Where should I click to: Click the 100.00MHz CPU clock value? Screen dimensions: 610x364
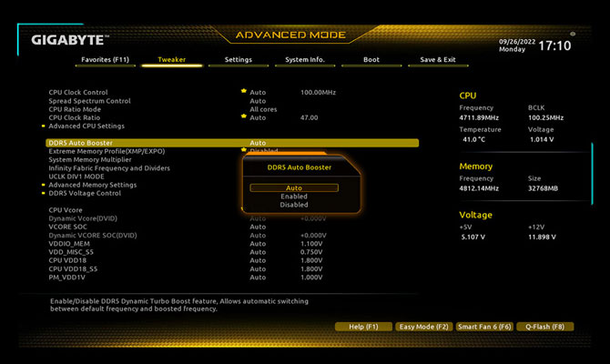pyautogui.click(x=318, y=93)
